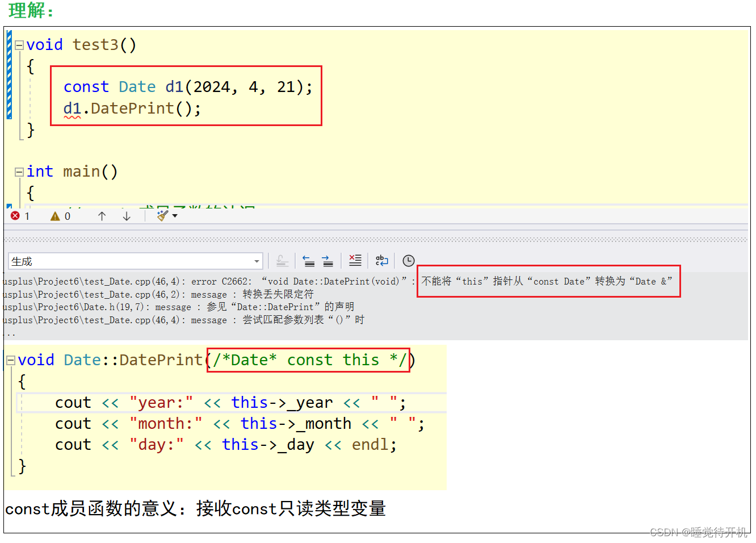Click the 转换丢失限定符 message line
Screen dimensions: 756x543
pyautogui.click(x=158, y=294)
